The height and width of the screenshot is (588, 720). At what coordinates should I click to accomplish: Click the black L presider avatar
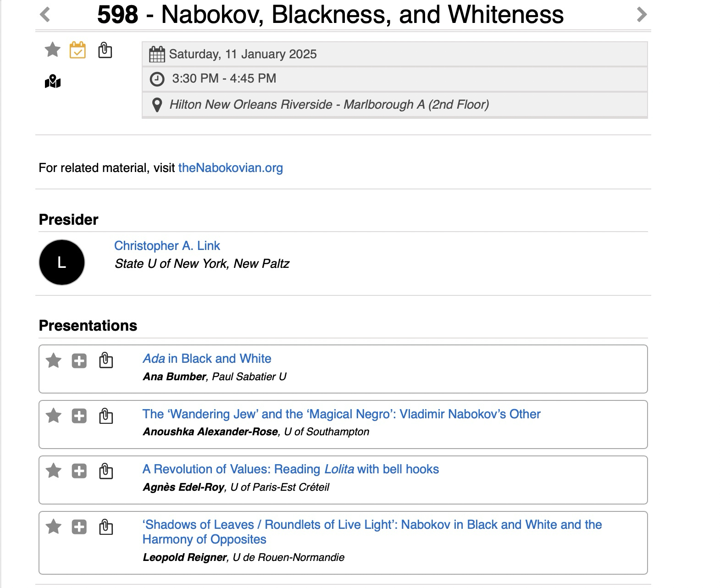click(62, 262)
